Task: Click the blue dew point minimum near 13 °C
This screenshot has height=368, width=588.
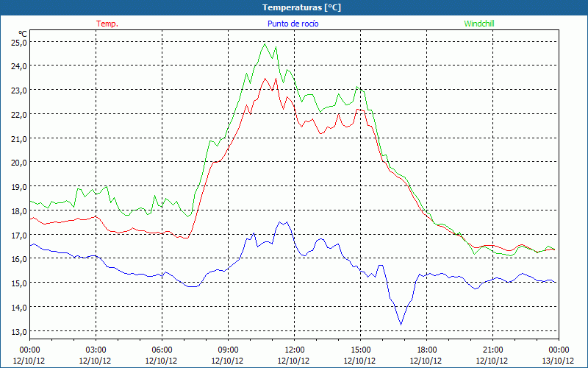Action: point(401,325)
